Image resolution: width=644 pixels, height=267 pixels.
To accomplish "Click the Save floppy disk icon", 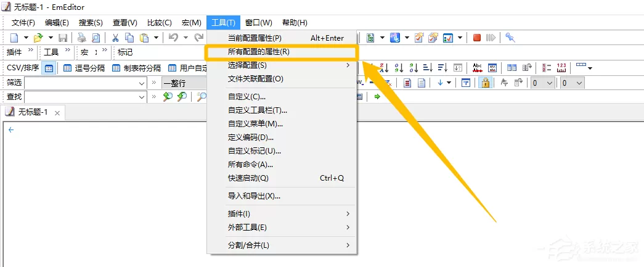I will [63, 38].
